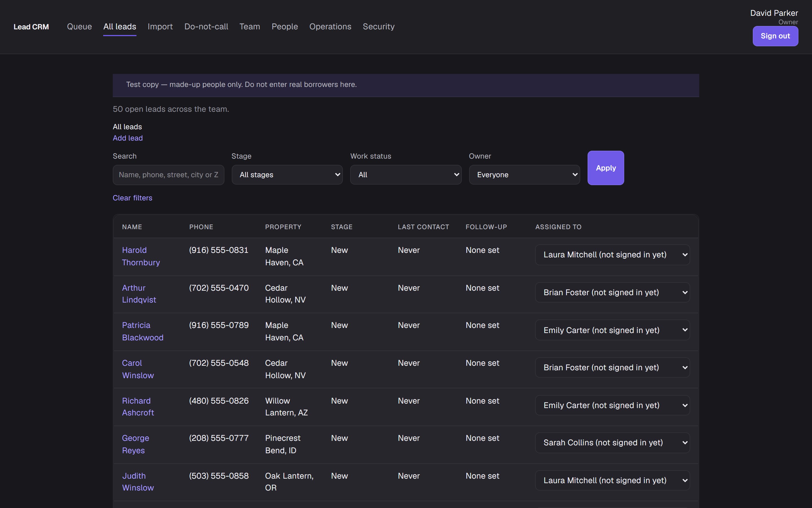This screenshot has height=508, width=812.
Task: Open Carol Winslow's assigned-to dropdown
Action: point(612,367)
